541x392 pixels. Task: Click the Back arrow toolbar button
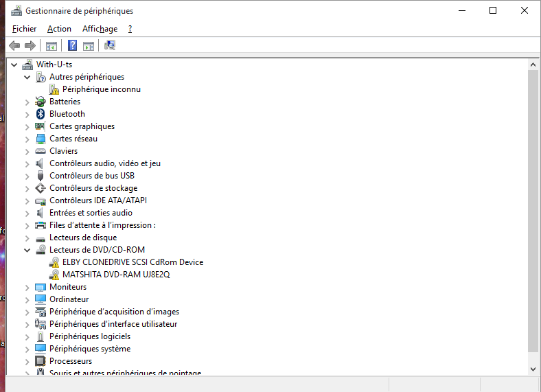tap(14, 46)
